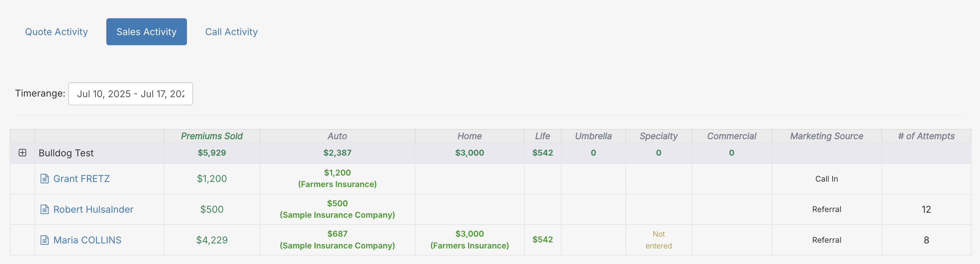Open Robert Hulsalnder customer link
Image resolution: width=980 pixels, height=264 pixels.
(93, 210)
